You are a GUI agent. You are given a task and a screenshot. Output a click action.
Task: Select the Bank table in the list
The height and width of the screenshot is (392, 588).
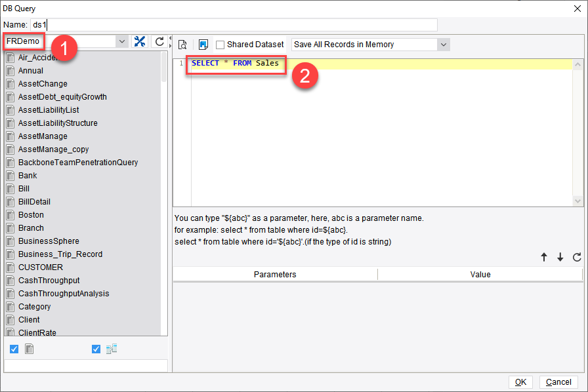(x=29, y=175)
